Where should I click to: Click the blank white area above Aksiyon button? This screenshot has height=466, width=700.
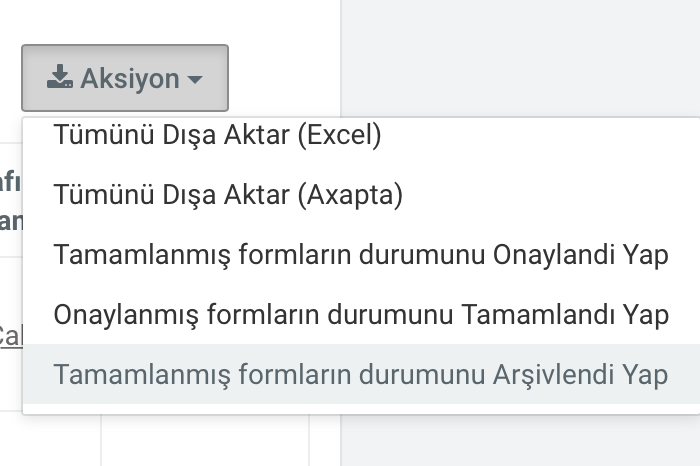pos(170,21)
